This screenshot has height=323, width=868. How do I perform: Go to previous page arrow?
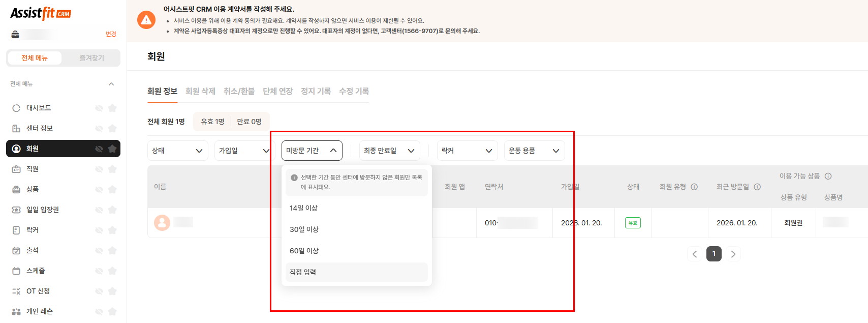(x=695, y=254)
